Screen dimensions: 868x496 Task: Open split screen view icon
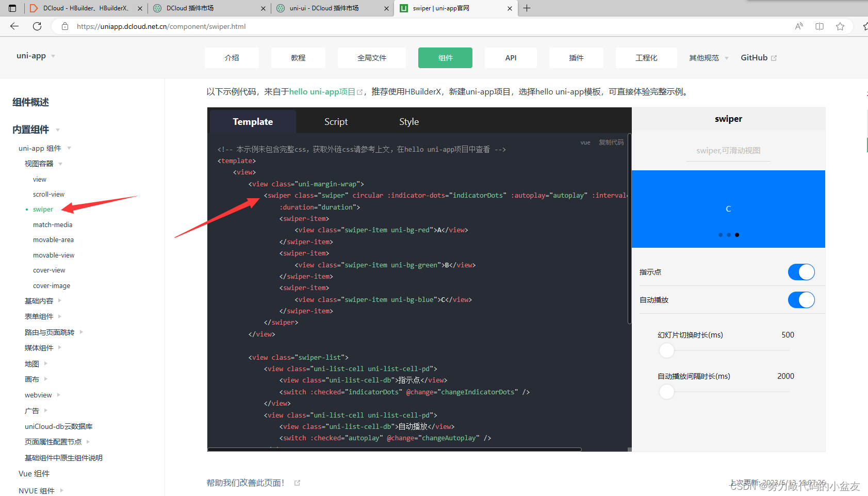820,26
